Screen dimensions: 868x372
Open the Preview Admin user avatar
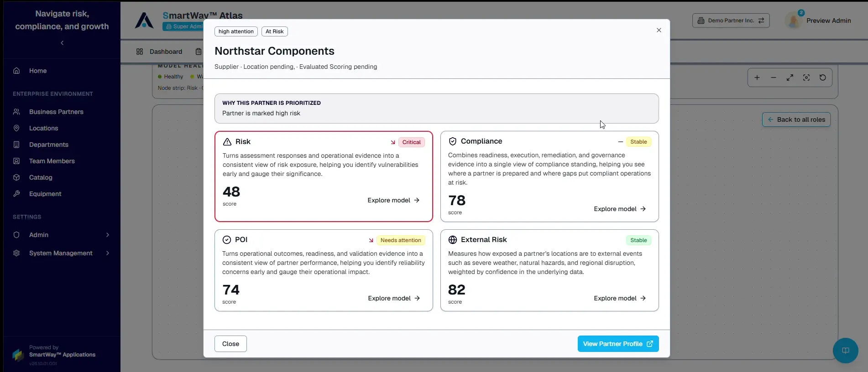pyautogui.click(x=794, y=21)
